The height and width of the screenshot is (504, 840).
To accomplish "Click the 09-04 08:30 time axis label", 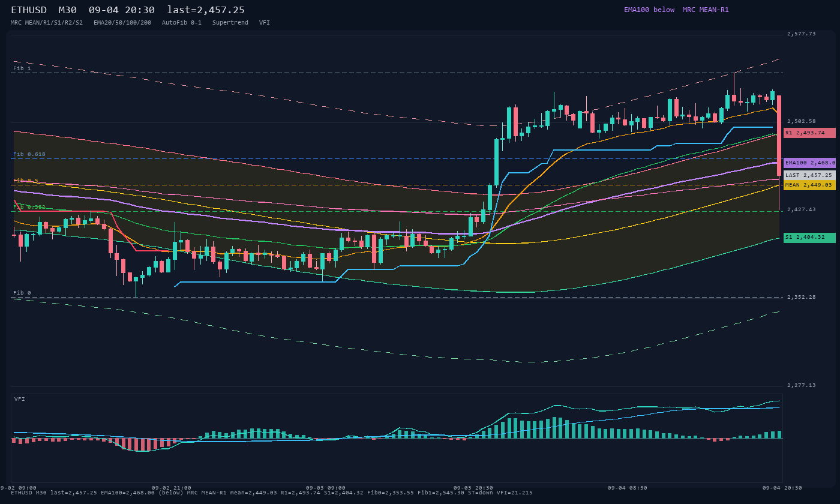I will point(628,488).
